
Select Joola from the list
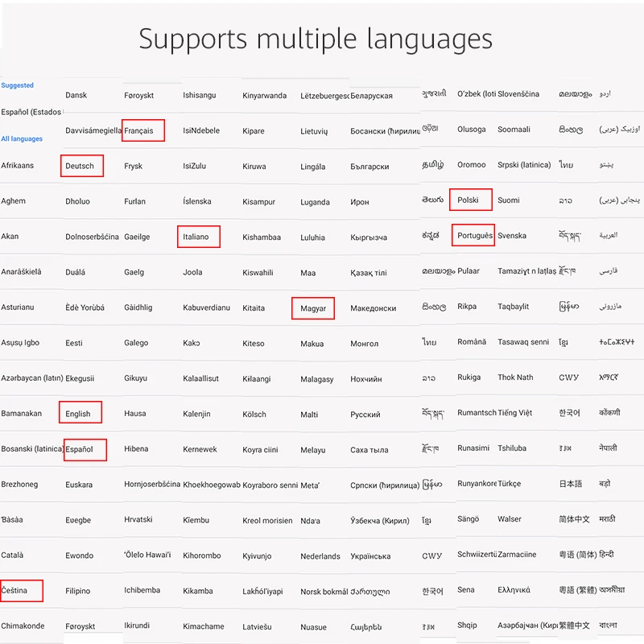click(192, 272)
